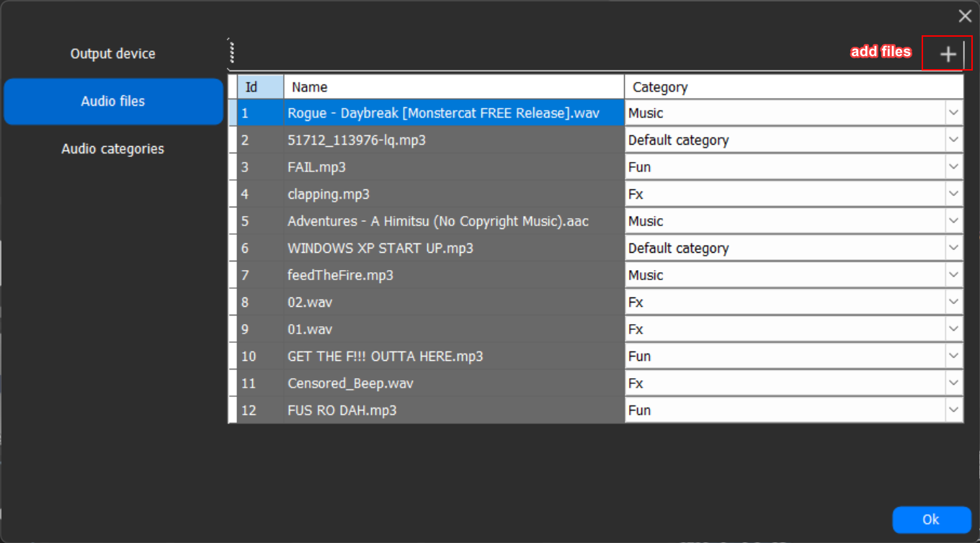Screen dimensions: 980x543
Task: Expand category dropdown for FUS RO DAH.mp3
Action: (954, 410)
